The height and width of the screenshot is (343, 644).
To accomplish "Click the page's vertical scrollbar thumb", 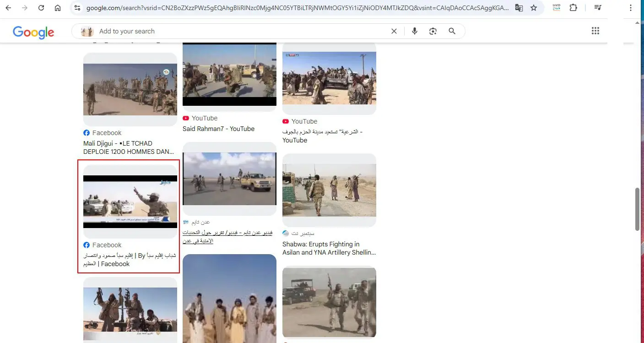I will click(637, 209).
